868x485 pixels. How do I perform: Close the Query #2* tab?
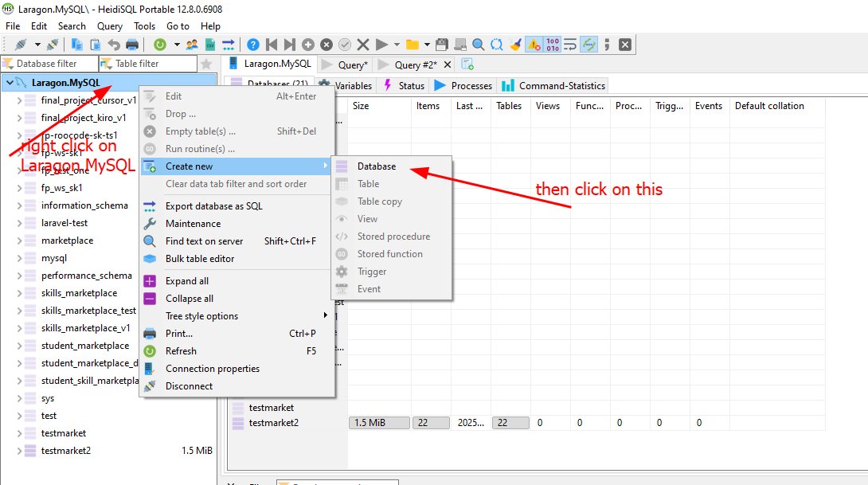(448, 65)
